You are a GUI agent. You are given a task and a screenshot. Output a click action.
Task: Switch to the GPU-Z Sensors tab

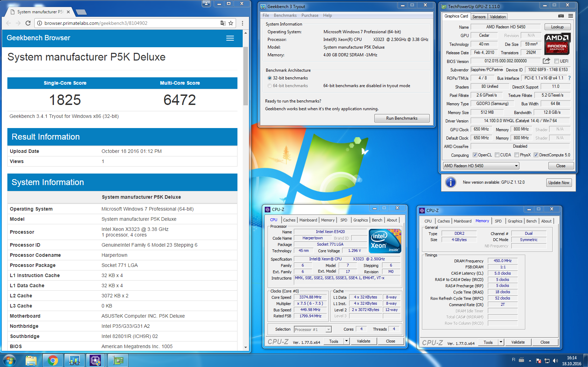pyautogui.click(x=479, y=17)
